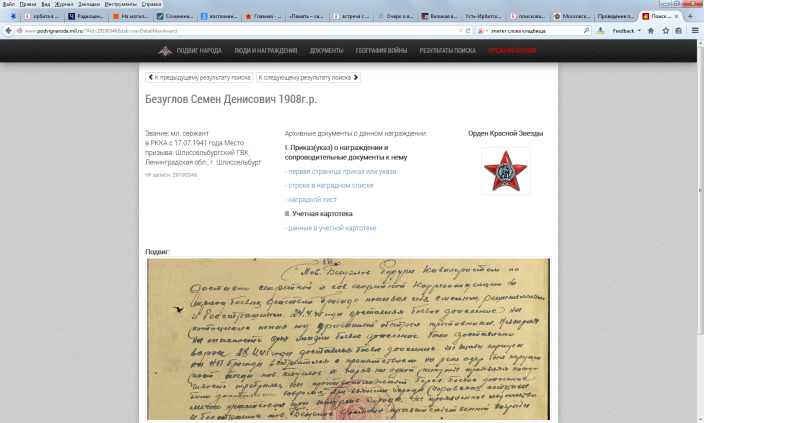Open первая страница приказ или указа link
Image resolution: width=800 pixels, height=423 pixels.
pos(340,171)
